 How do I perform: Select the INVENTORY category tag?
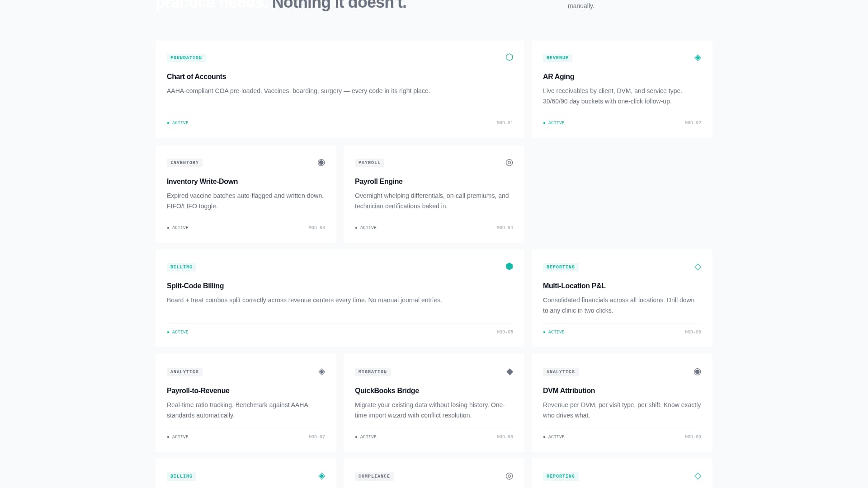184,163
